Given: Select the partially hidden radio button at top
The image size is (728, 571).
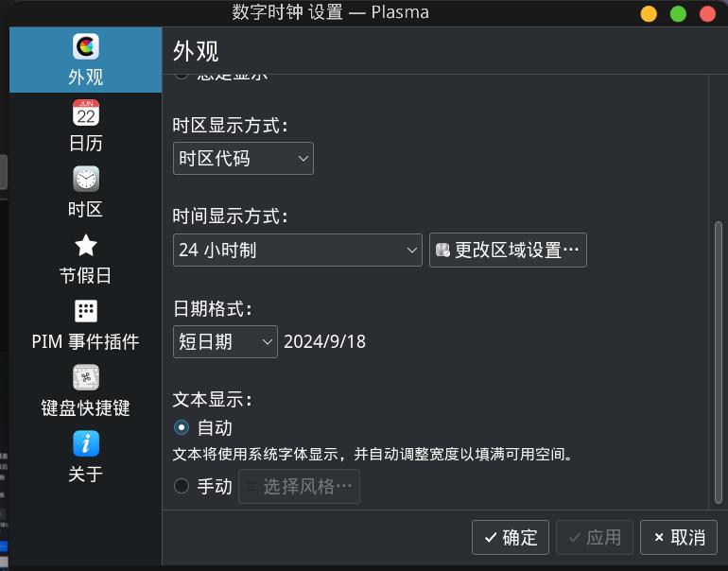Looking at the screenshot, I should pos(182,77).
